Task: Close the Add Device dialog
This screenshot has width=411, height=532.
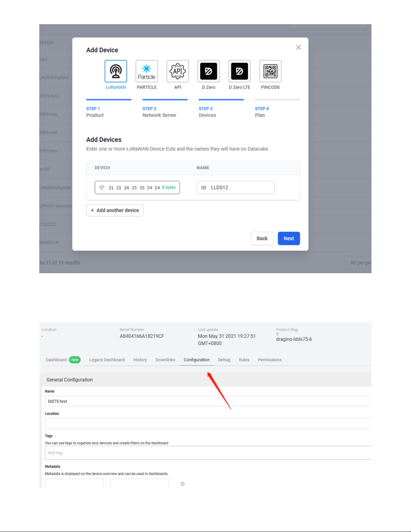Action: [298, 47]
